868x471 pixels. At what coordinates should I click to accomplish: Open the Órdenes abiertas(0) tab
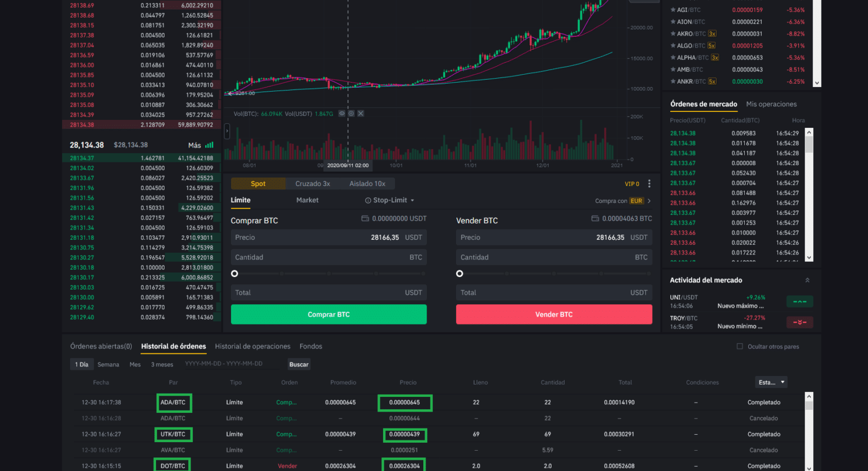[101, 346]
